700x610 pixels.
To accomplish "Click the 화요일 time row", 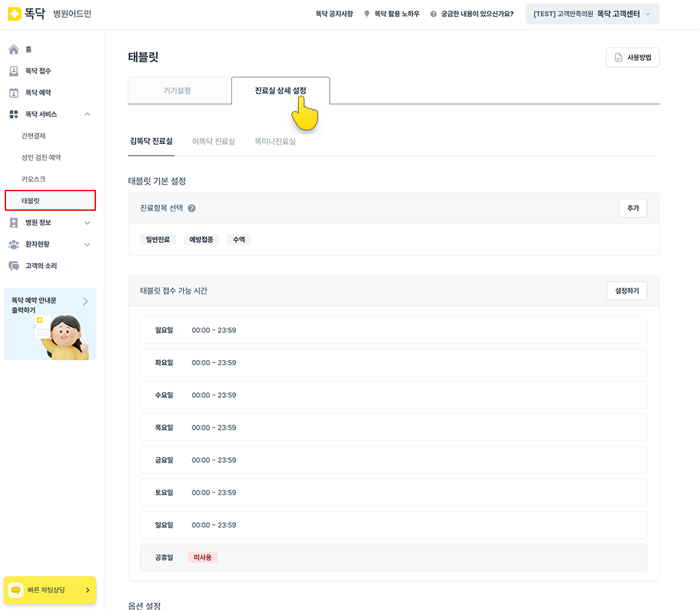I will click(x=393, y=363).
